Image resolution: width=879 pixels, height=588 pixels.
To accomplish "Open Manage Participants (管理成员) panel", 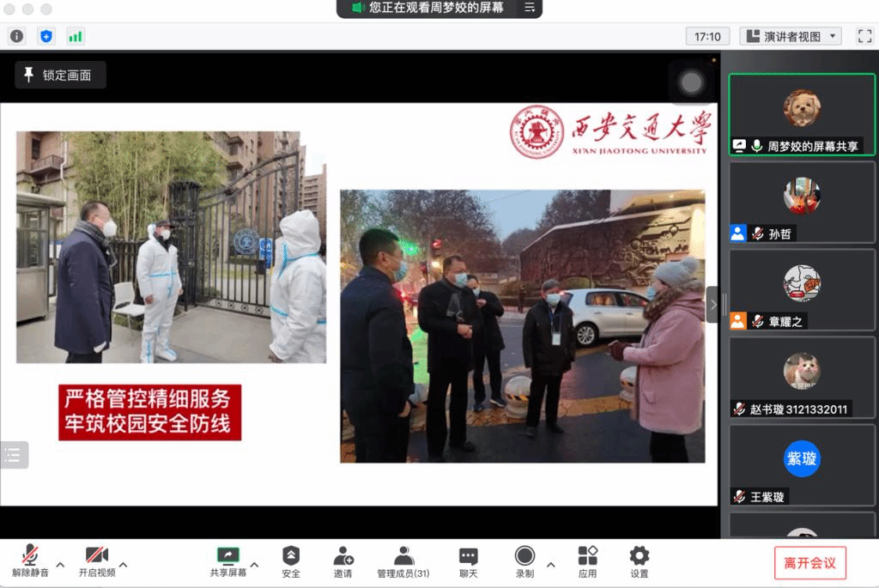I will (x=403, y=561).
